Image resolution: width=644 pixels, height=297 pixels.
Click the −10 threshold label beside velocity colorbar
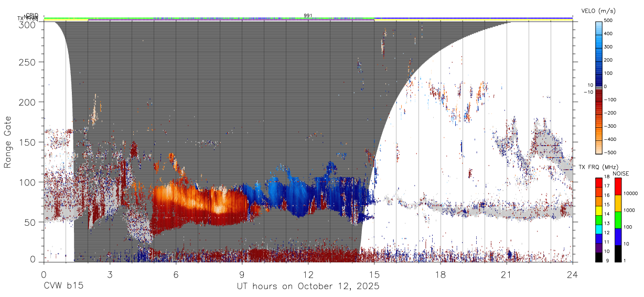click(x=588, y=92)
